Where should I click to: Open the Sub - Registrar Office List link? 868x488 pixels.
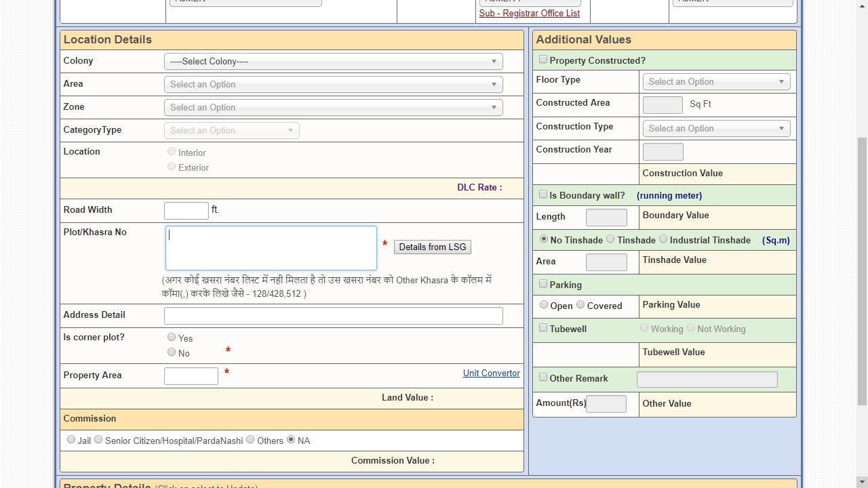click(x=529, y=14)
